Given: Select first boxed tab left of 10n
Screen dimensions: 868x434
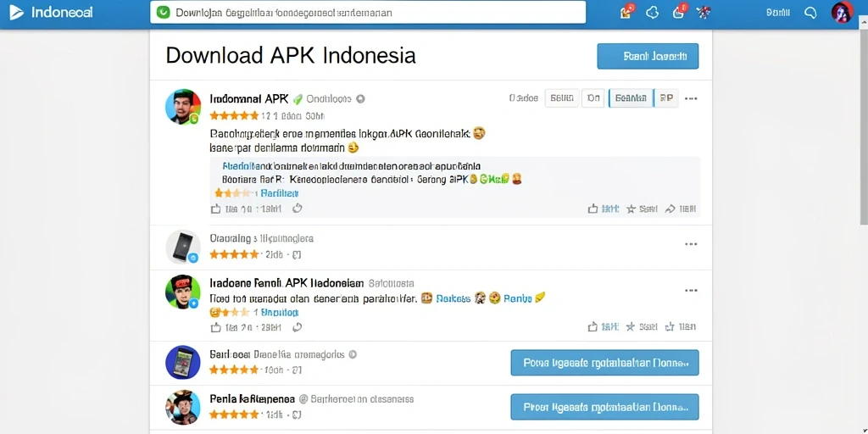Looking at the screenshot, I should pyautogui.click(x=562, y=98).
